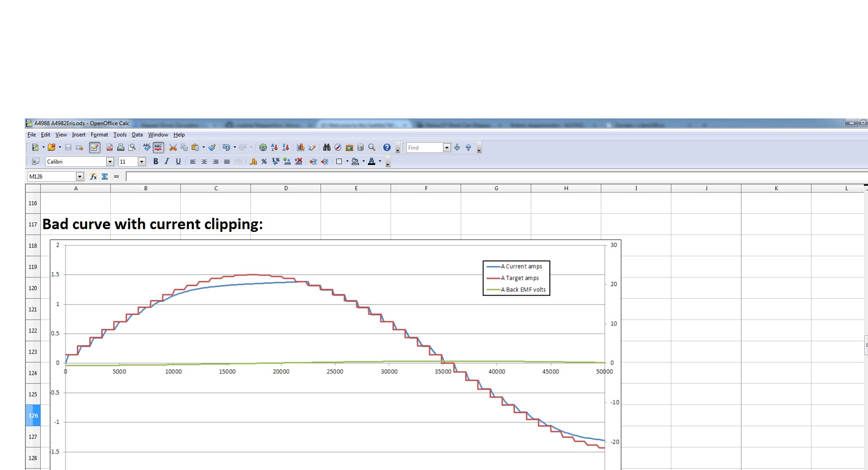
Task: Click the Navigator compass icon
Action: pyautogui.click(x=338, y=147)
